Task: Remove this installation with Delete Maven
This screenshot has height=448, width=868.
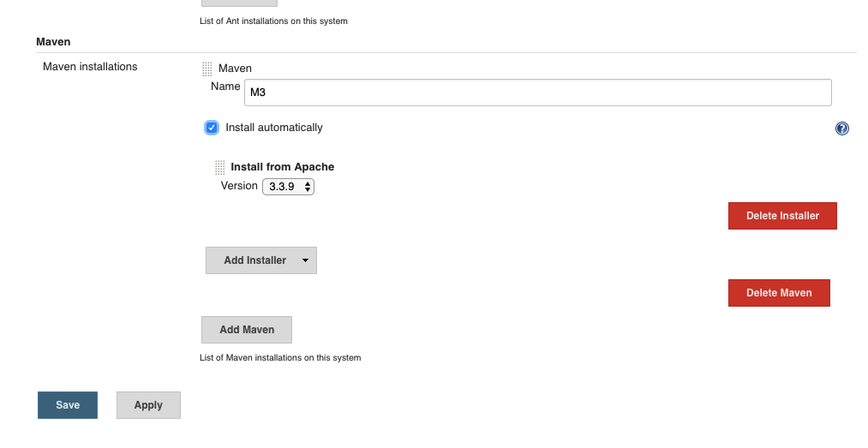Action: 779,293
